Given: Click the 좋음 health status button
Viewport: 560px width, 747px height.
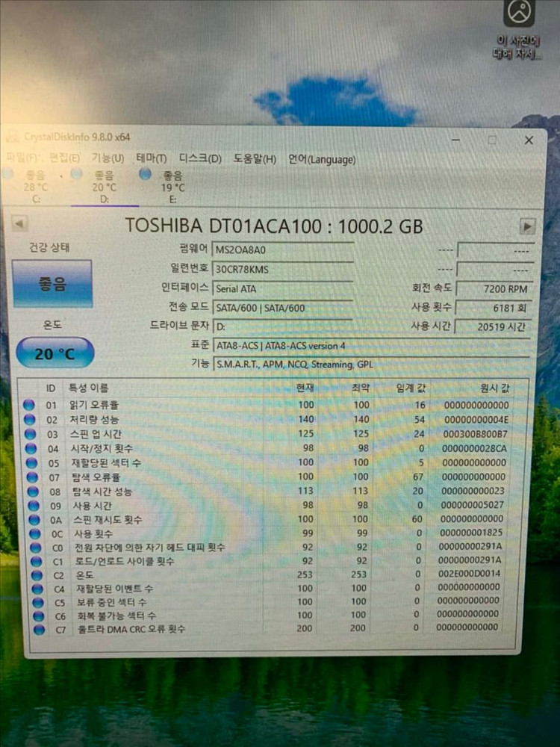Looking at the screenshot, I should [52, 283].
